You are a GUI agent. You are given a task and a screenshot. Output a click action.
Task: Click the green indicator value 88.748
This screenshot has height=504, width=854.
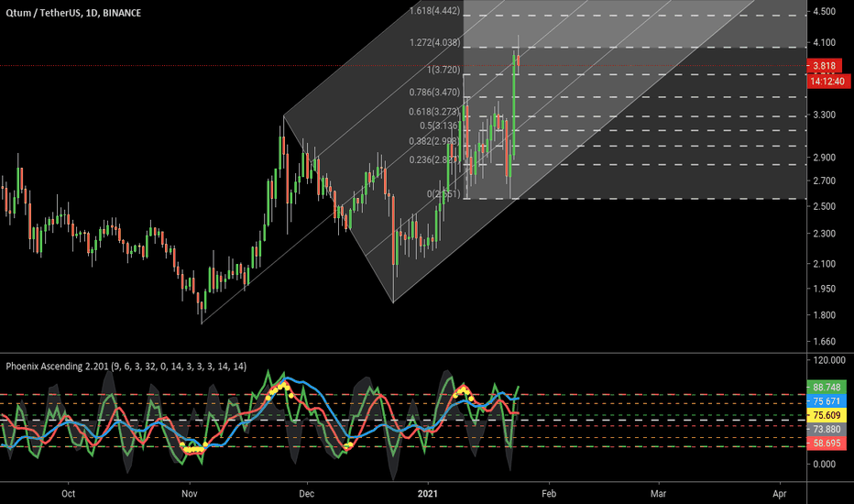827,387
